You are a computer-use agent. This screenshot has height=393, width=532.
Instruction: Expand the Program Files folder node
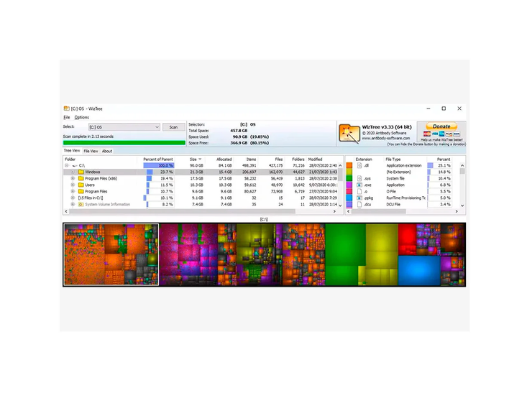[73, 191]
